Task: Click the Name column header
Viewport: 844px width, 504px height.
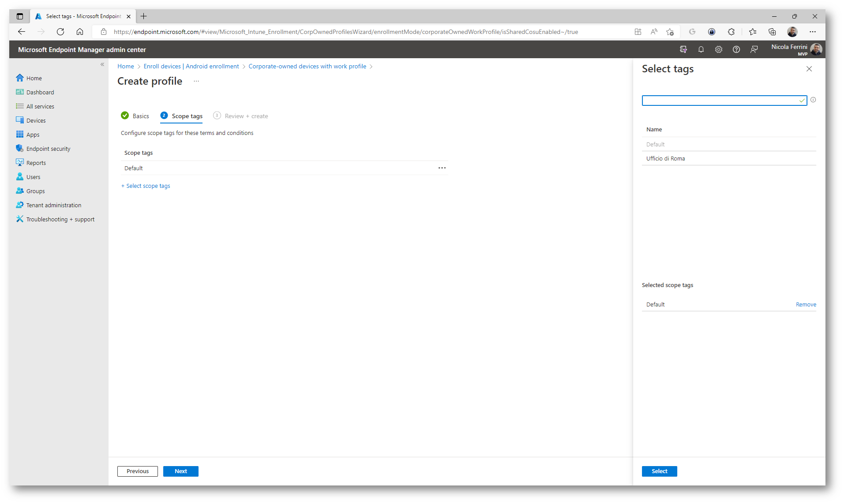Action: point(654,130)
